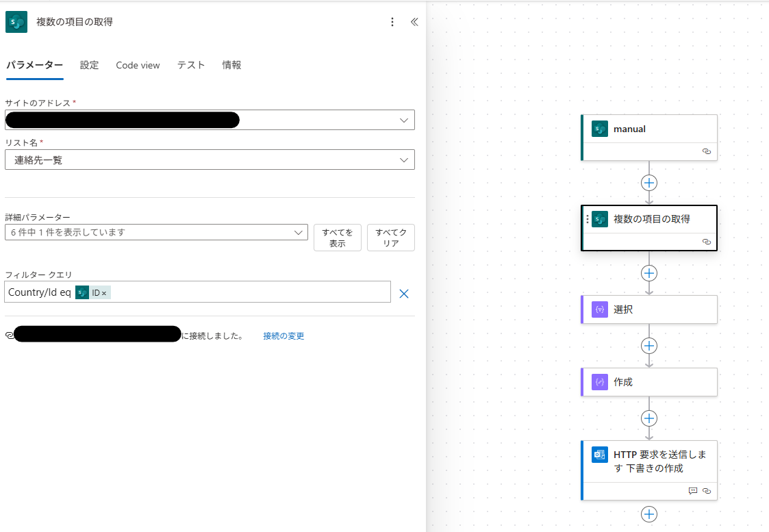Open the 詳細パラメーター dropdown
This screenshot has width=769, height=532.
click(156, 232)
